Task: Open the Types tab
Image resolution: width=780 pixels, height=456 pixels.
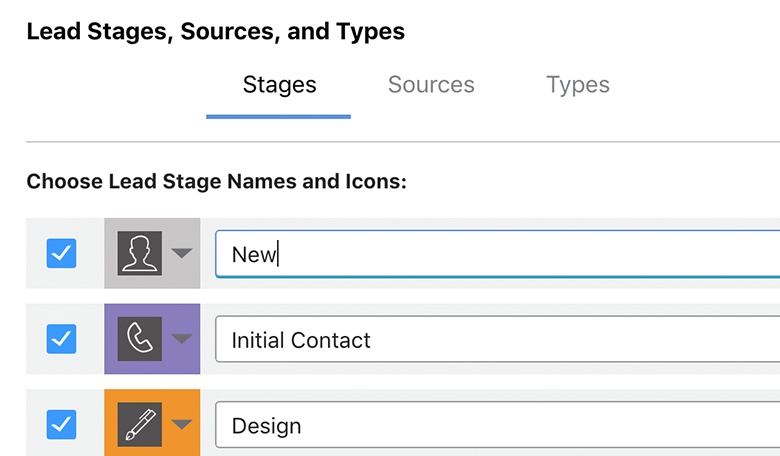Action: pos(577,85)
